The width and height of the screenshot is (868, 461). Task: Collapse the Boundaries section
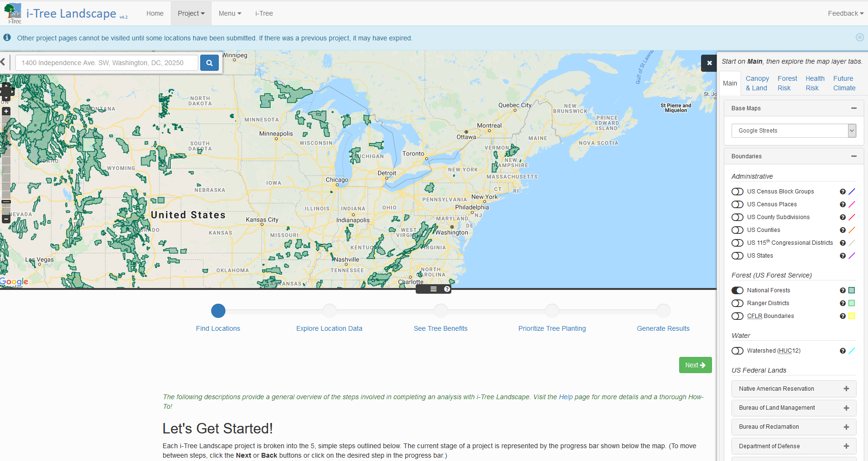click(854, 156)
